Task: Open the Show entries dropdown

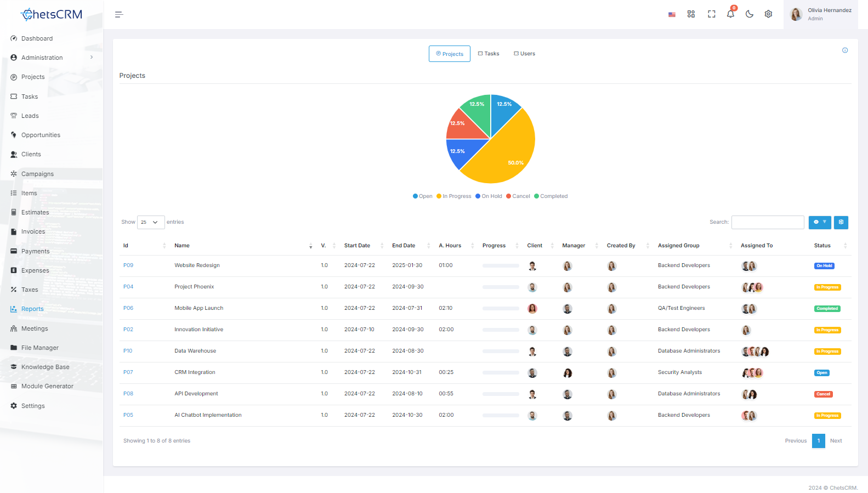Action: coord(151,222)
